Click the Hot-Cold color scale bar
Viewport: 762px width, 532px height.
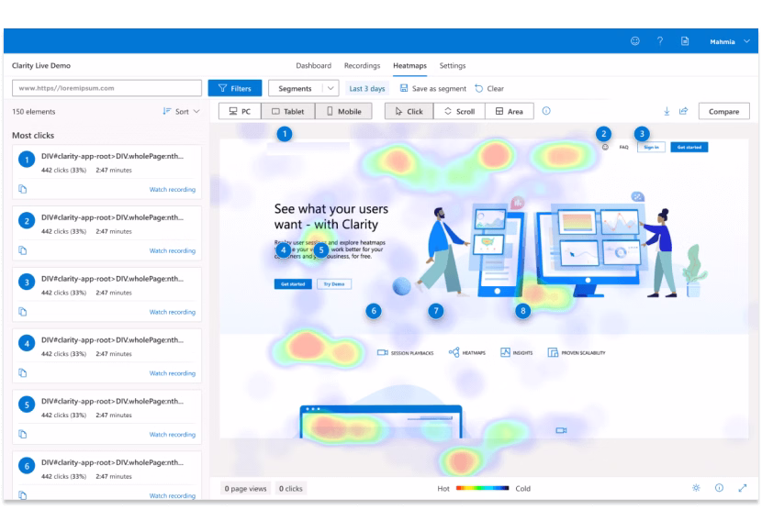[483, 488]
